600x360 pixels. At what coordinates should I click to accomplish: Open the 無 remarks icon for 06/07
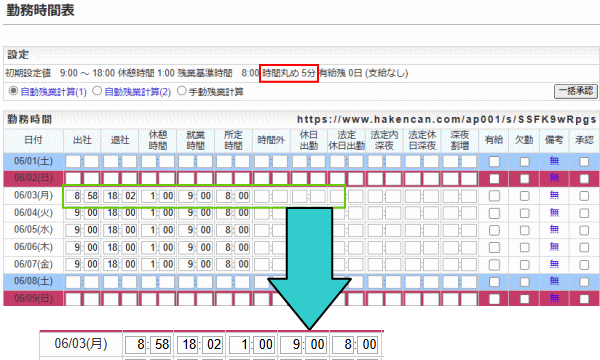click(x=554, y=264)
